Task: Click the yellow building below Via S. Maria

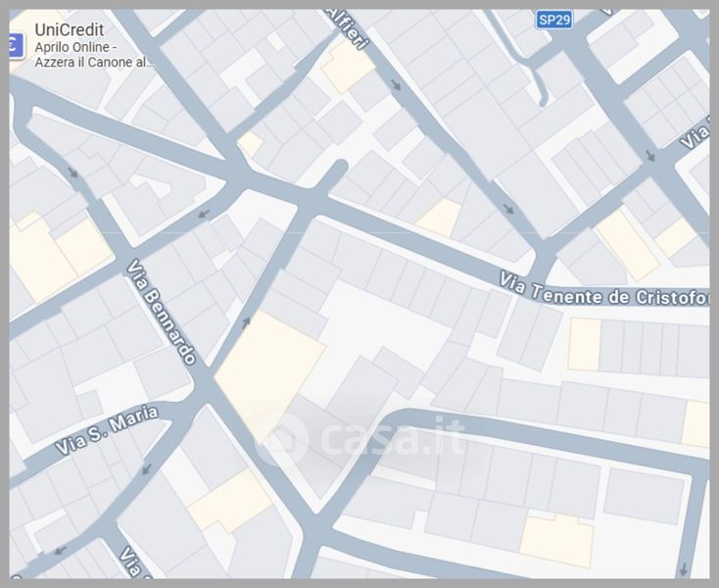Action: click(x=230, y=500)
